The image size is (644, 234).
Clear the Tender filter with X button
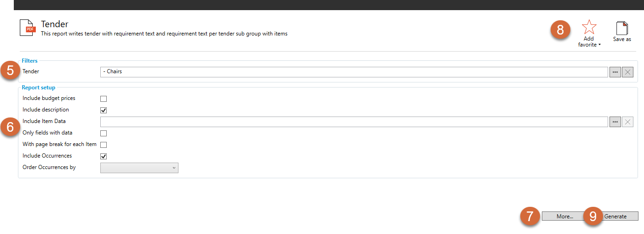tap(627, 72)
